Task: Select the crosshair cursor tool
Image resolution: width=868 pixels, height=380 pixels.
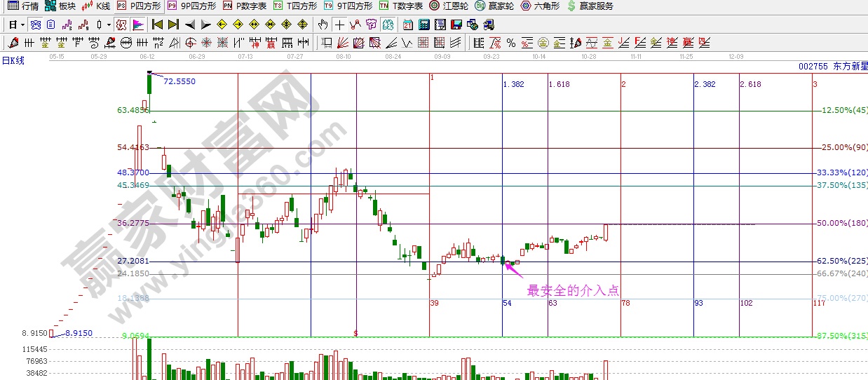Action: tap(339, 25)
